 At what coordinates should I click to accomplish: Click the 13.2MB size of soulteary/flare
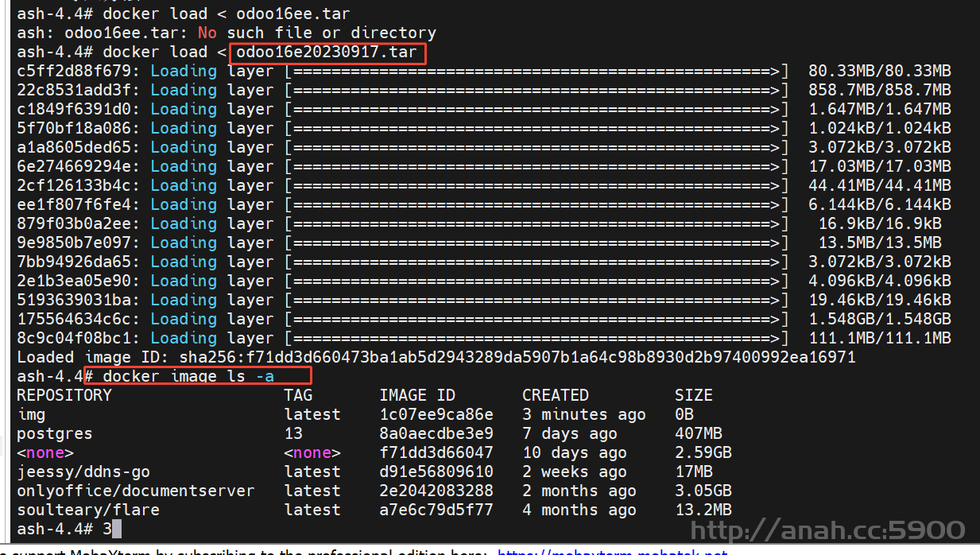coord(703,510)
